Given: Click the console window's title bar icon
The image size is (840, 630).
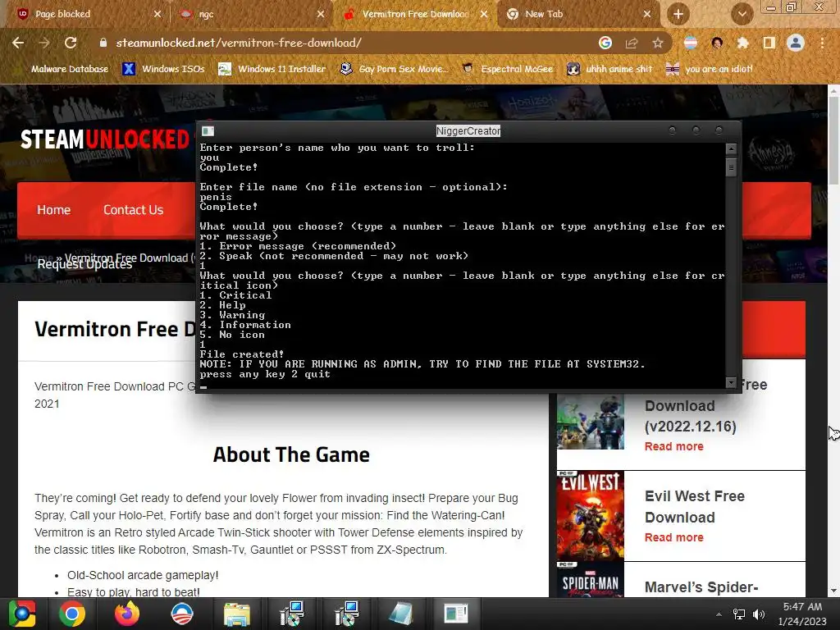Looking at the screenshot, I should pyautogui.click(x=208, y=130).
